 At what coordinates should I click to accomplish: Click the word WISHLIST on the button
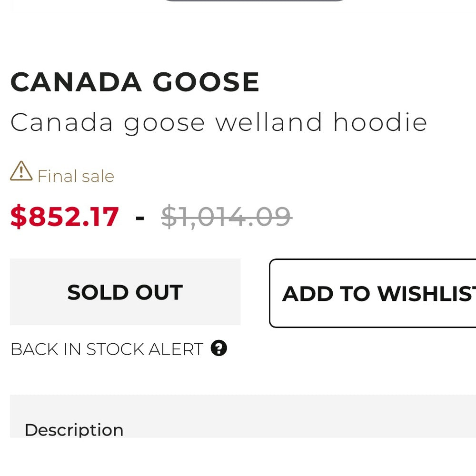pyautogui.click(x=428, y=293)
